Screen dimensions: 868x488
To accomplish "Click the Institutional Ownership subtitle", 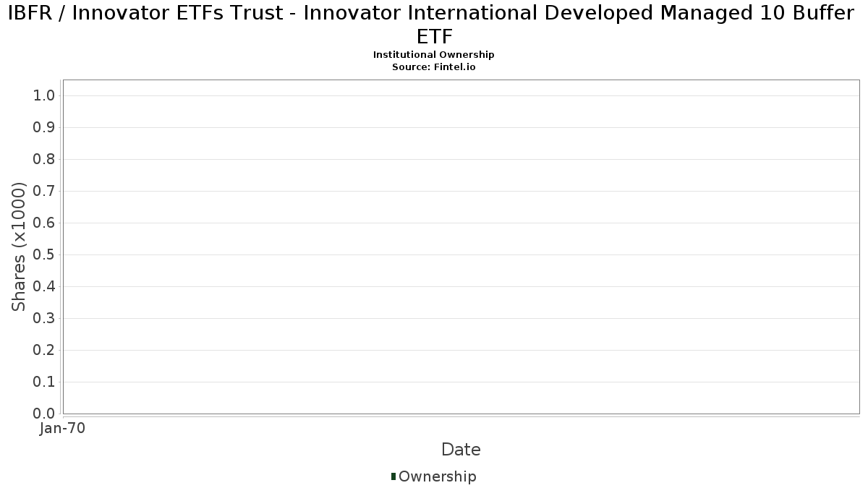I will (x=434, y=55).
